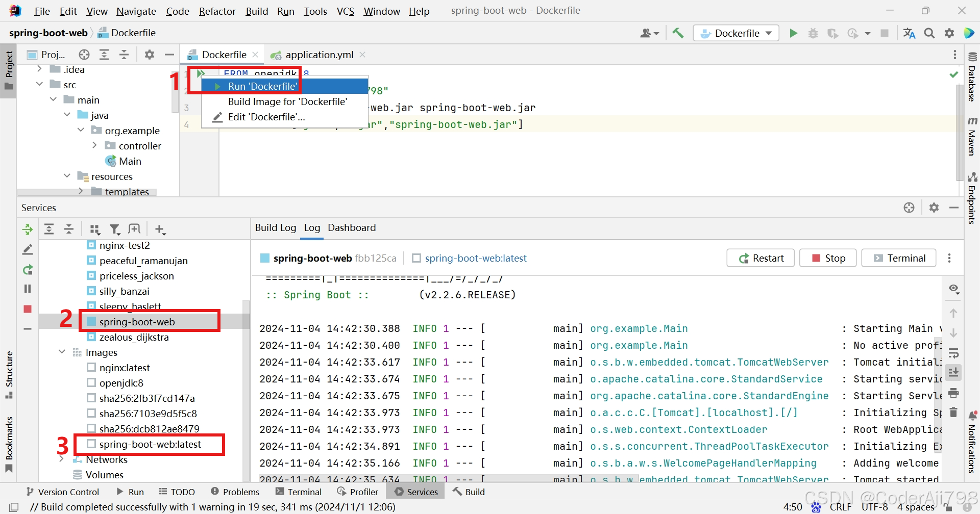
Task: Open the Dockerfile run configuration dropdown
Action: click(x=736, y=33)
